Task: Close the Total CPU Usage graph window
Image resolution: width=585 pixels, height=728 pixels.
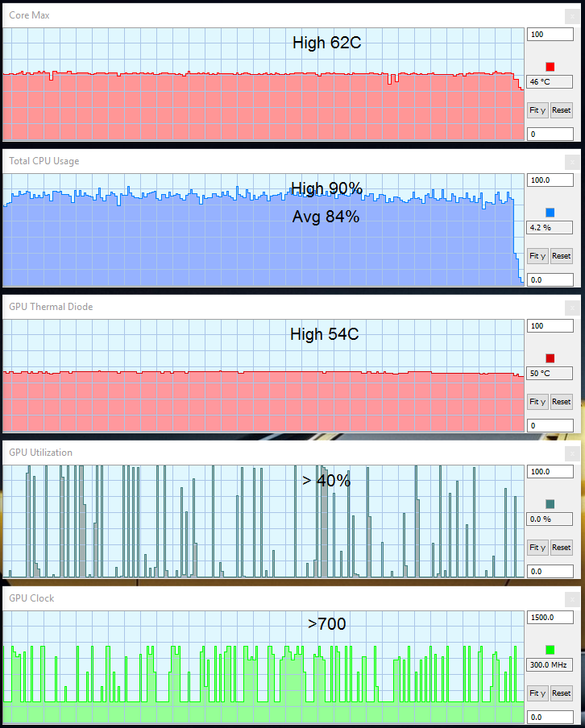Action: point(572,163)
